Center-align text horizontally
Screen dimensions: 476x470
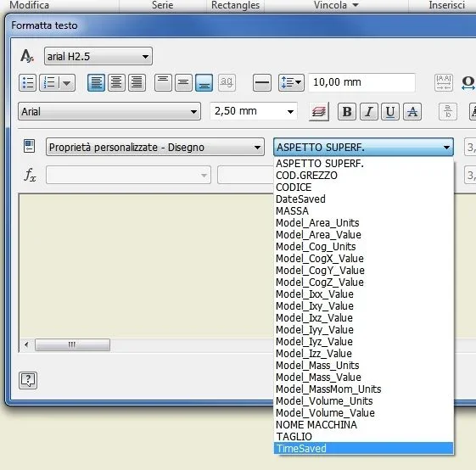point(116,82)
